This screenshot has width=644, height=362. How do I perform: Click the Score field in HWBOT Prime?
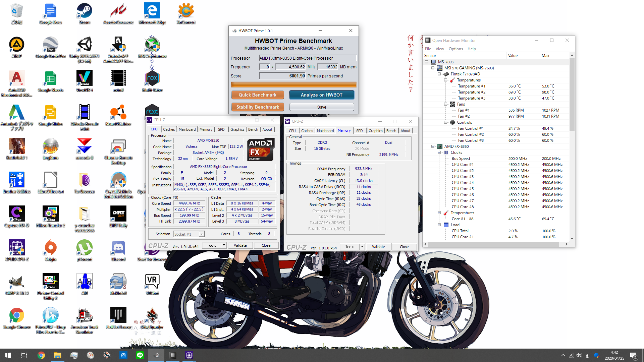coord(282,76)
